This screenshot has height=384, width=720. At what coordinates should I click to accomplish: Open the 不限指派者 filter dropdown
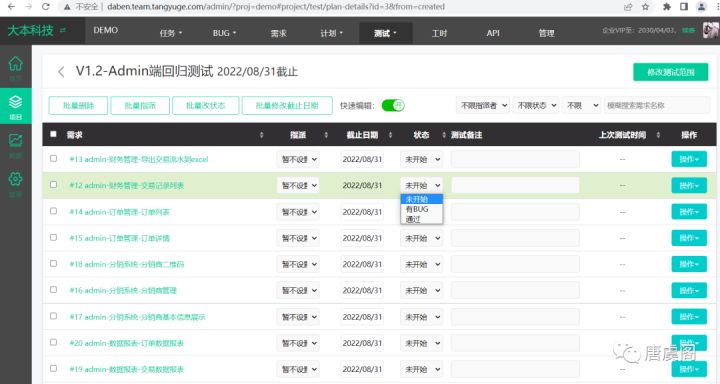coord(483,106)
